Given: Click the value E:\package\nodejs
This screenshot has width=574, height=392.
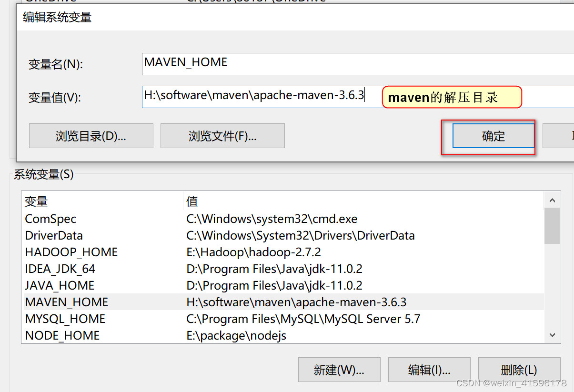Looking at the screenshot, I should [x=236, y=335].
